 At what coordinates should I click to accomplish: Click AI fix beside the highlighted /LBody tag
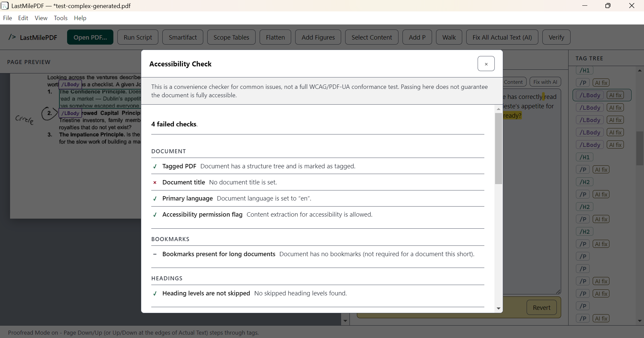[x=615, y=95]
